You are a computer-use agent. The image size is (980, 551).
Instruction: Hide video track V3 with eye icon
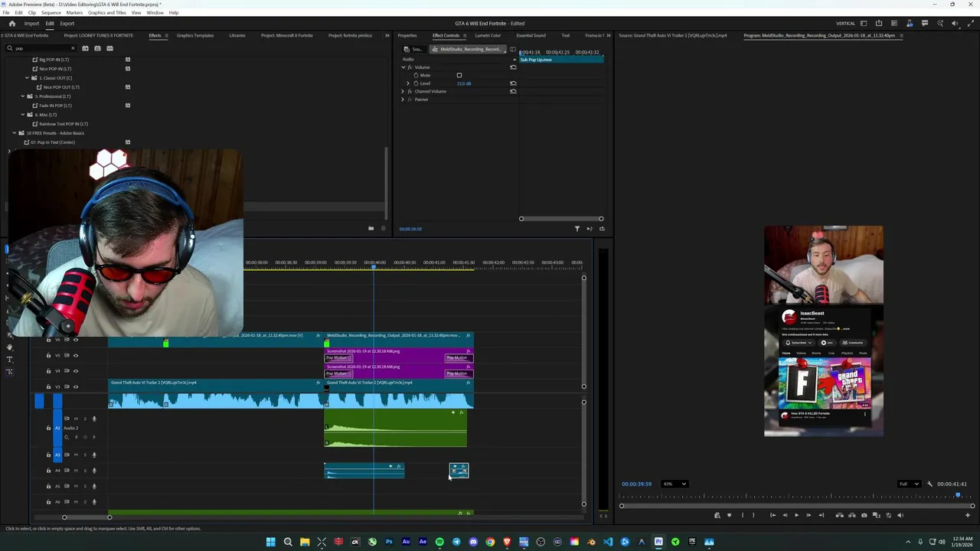pyautogui.click(x=76, y=386)
